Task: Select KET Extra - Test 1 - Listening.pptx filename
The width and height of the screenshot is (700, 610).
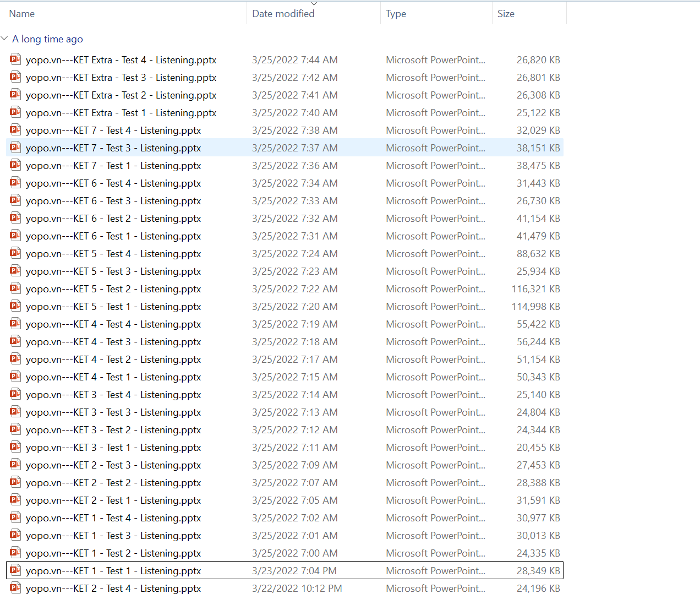Action: tap(121, 113)
